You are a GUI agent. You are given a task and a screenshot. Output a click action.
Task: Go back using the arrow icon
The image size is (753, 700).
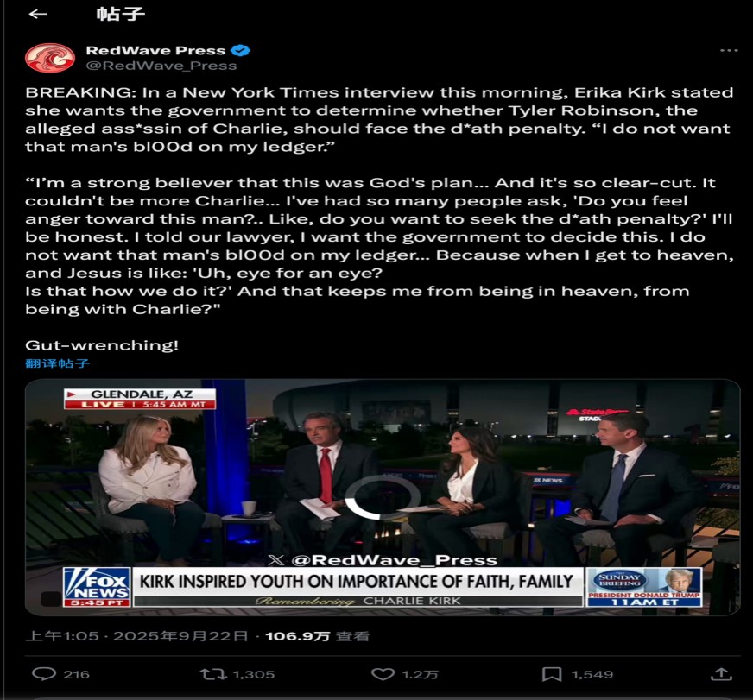pos(38,15)
